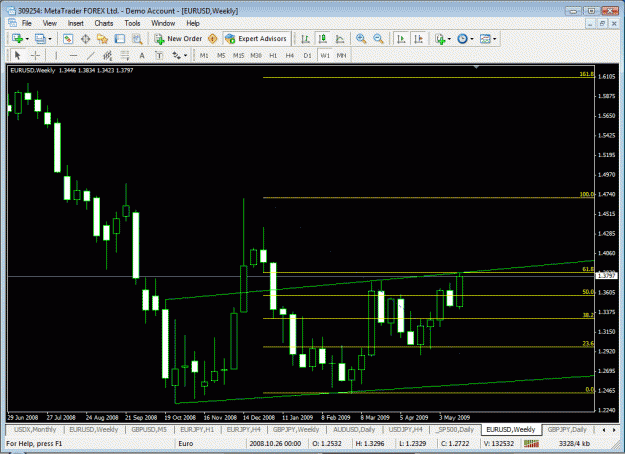The height and width of the screenshot is (454, 625).
Task: Open the MetaEditor diamond icon
Action: tap(213, 39)
